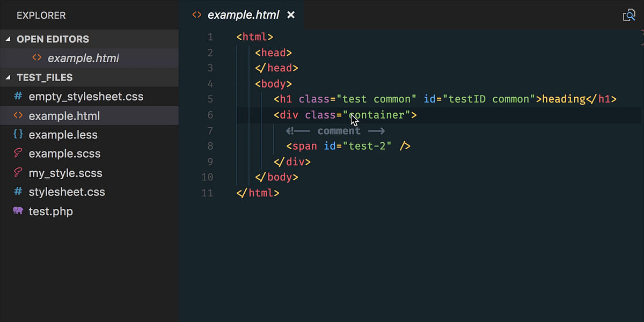Click the SCSS icon beside my_style.scss
Viewport: 644px width, 322px height.
18,173
